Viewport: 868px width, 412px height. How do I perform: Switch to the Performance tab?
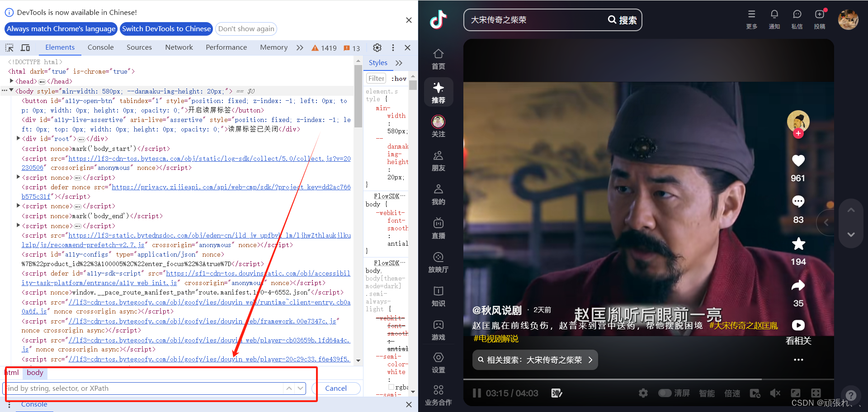pos(226,47)
